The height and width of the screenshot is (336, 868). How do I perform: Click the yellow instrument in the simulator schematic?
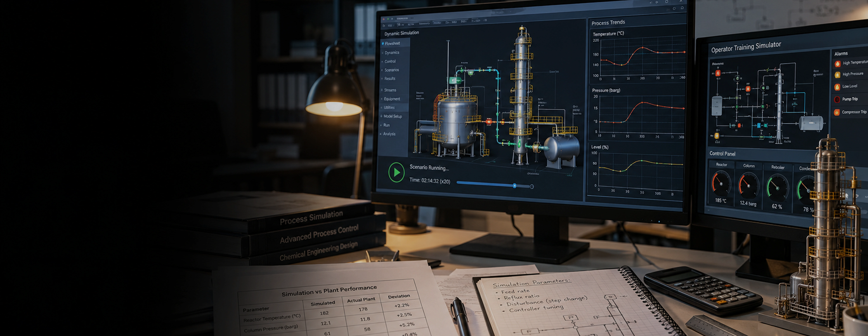[716, 136]
